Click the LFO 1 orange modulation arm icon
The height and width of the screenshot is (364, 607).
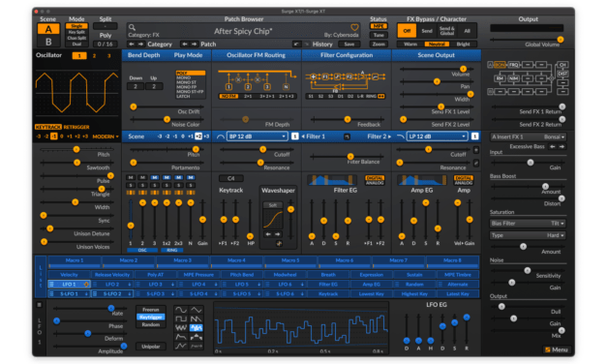coord(86,285)
